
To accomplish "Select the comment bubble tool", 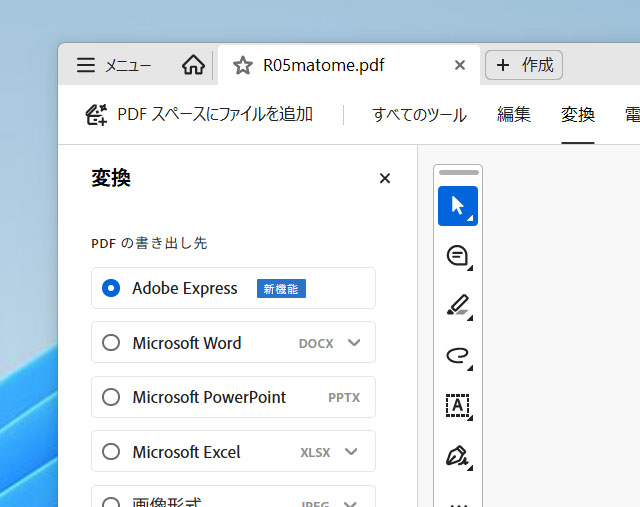I will pos(458,256).
